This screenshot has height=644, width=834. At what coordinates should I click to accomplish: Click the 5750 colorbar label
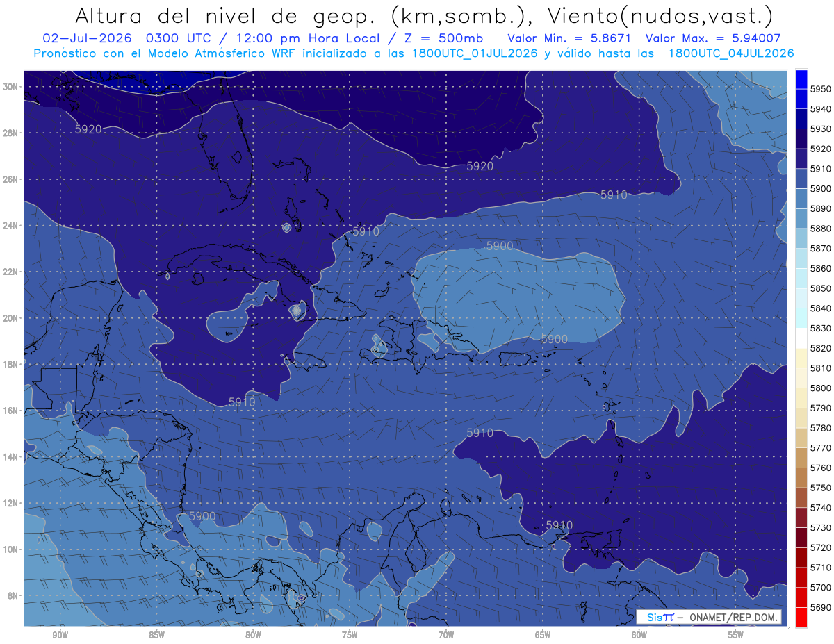pyautogui.click(x=821, y=488)
